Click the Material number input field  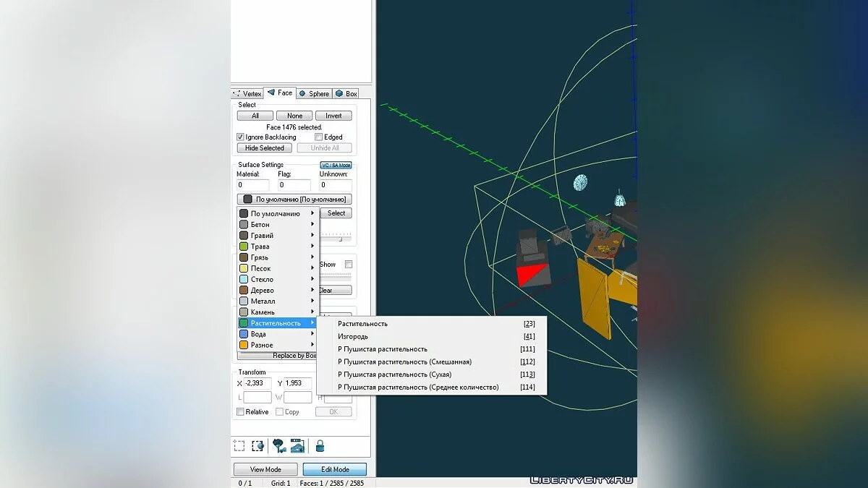(252, 185)
